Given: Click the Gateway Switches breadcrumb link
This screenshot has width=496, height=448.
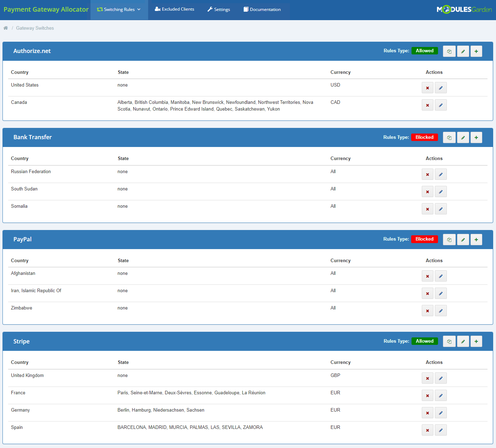Looking at the screenshot, I should tap(35, 28).
